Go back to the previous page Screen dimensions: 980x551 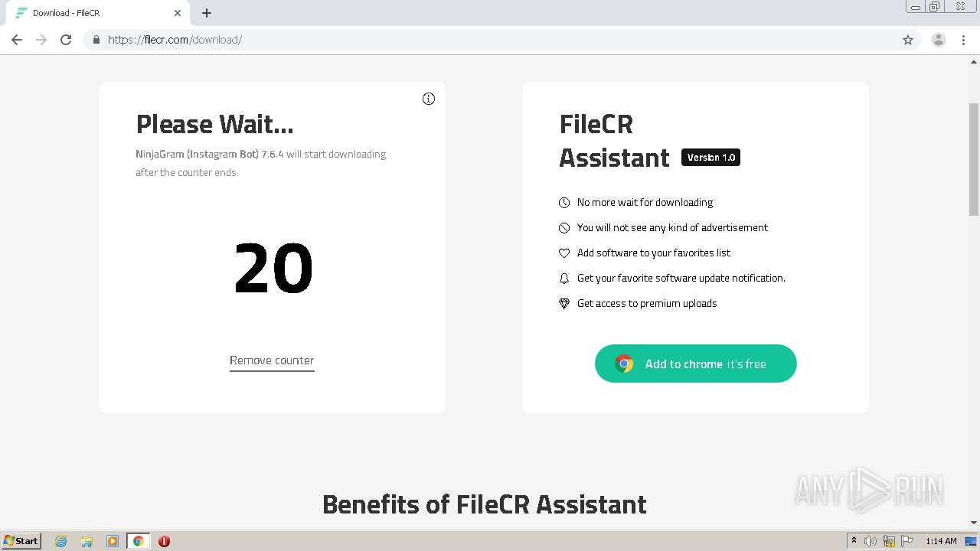click(17, 40)
